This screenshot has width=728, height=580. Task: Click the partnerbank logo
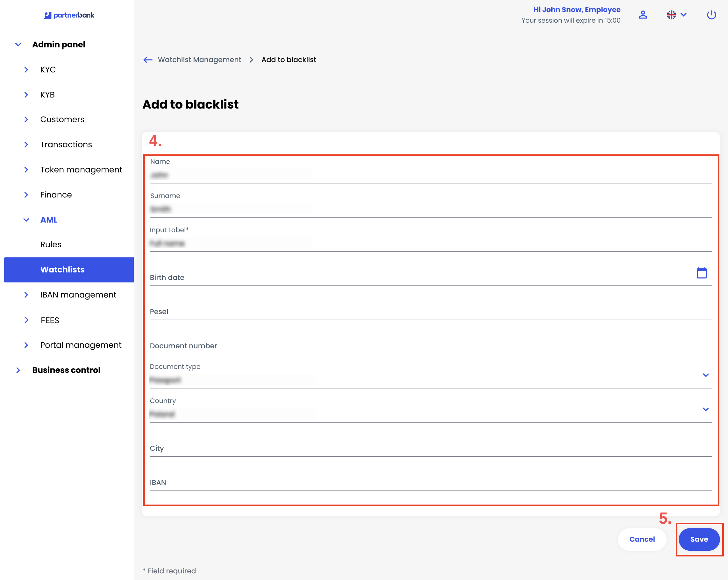click(69, 15)
